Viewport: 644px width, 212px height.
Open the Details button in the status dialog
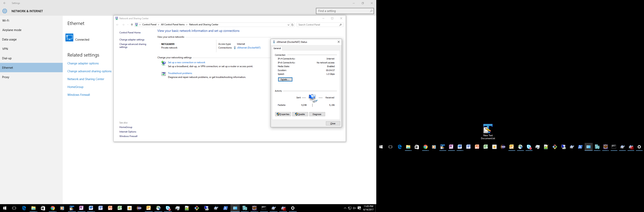[285, 79]
